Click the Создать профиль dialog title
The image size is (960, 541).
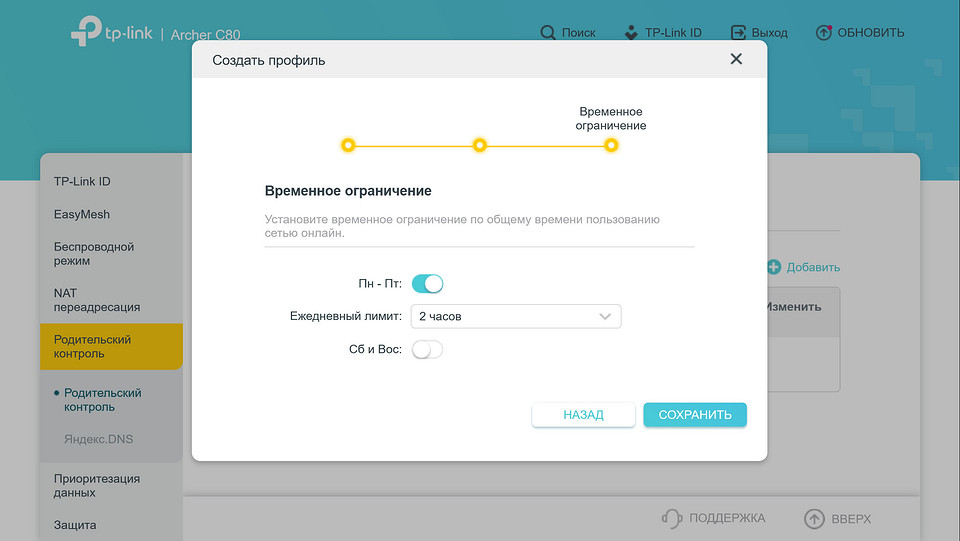[269, 60]
